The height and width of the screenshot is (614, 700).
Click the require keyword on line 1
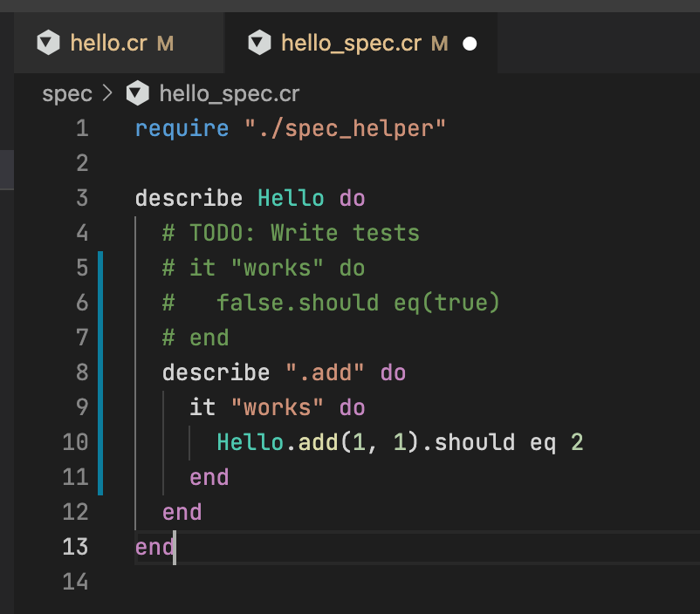pos(182,129)
